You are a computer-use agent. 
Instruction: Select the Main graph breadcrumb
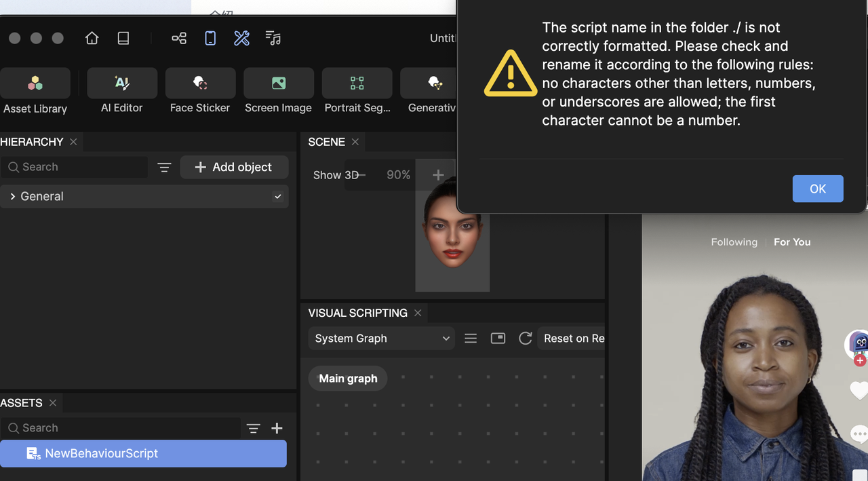point(348,379)
